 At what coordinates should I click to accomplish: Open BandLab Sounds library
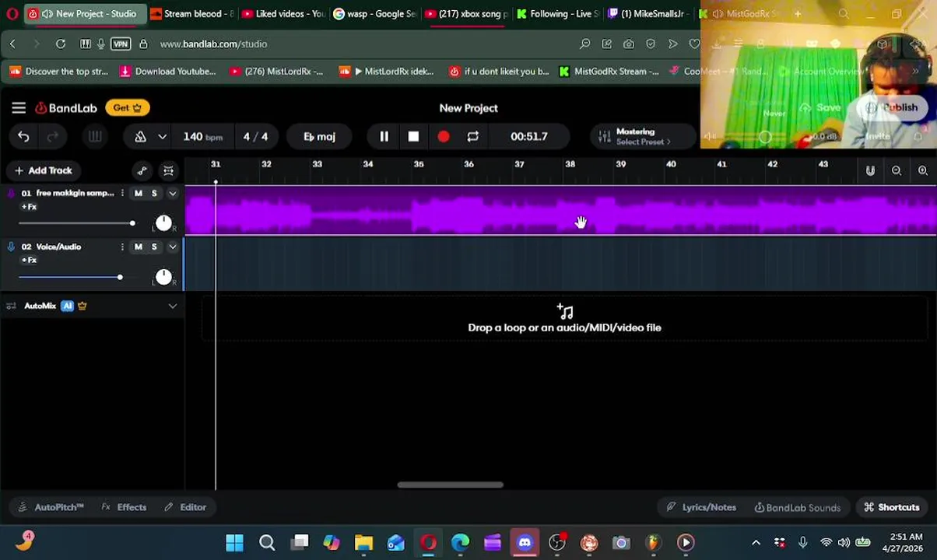798,508
